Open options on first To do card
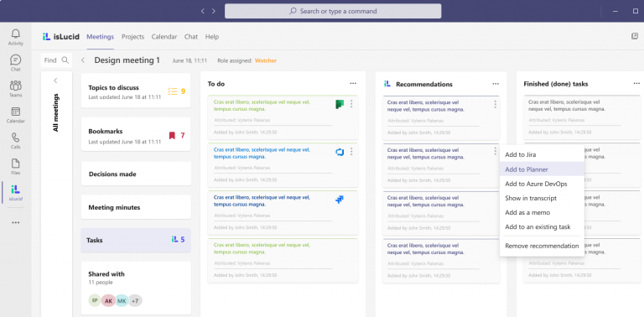 [x=351, y=104]
